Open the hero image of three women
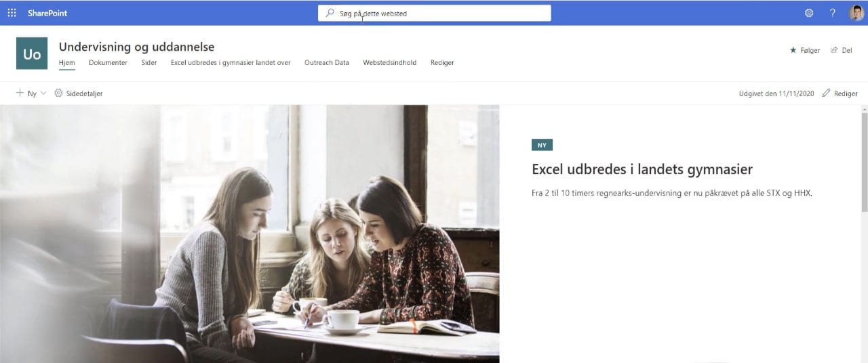Image resolution: width=868 pixels, height=363 pixels. click(250, 234)
